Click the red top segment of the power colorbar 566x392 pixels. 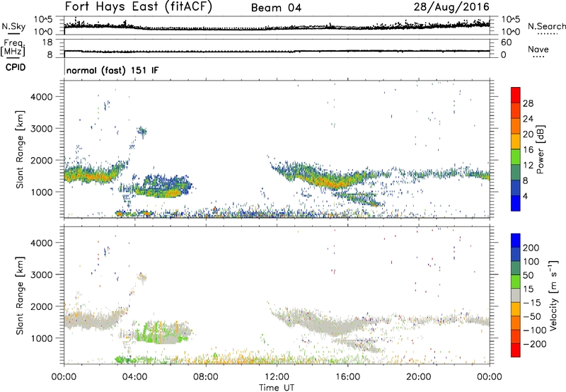[516, 95]
